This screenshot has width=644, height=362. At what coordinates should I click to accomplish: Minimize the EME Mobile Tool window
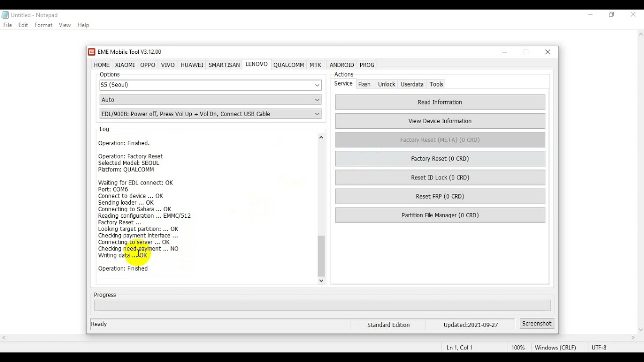tap(505, 52)
